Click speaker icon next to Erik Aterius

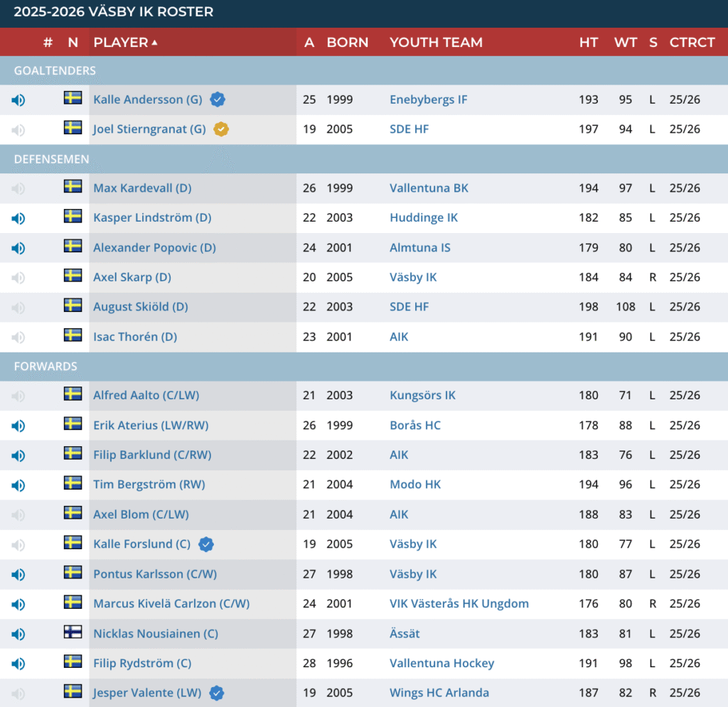coord(18,426)
